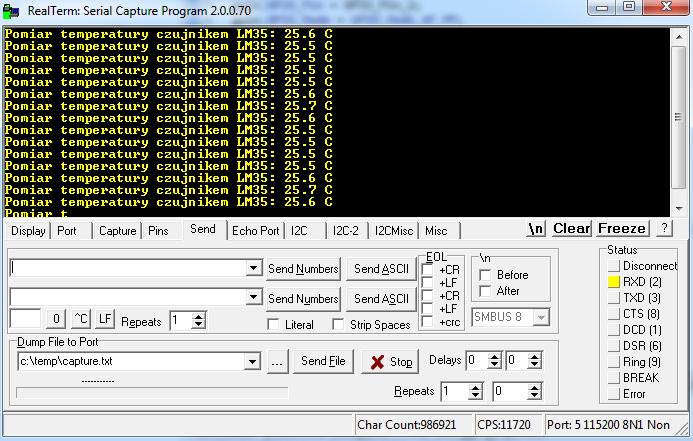Click the ? help button
Image resolution: width=693 pixels, height=441 pixels.
[664, 228]
